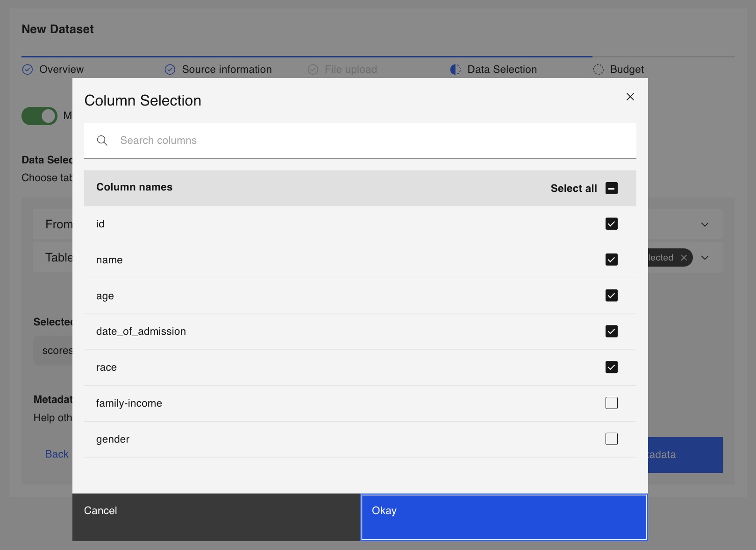Open the Budget step tab
Screen dimensions: 756x550
coord(618,70)
